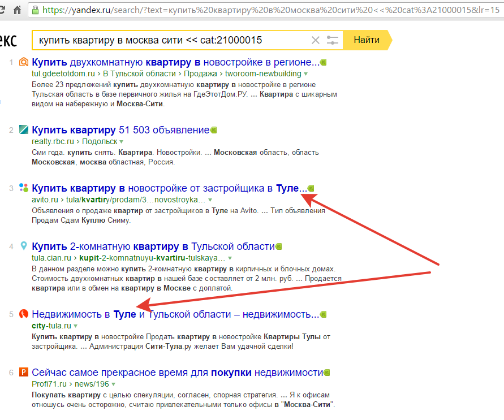This screenshot has height=420, width=504.
Task: Click the green padlock in address bar
Action: (35, 10)
